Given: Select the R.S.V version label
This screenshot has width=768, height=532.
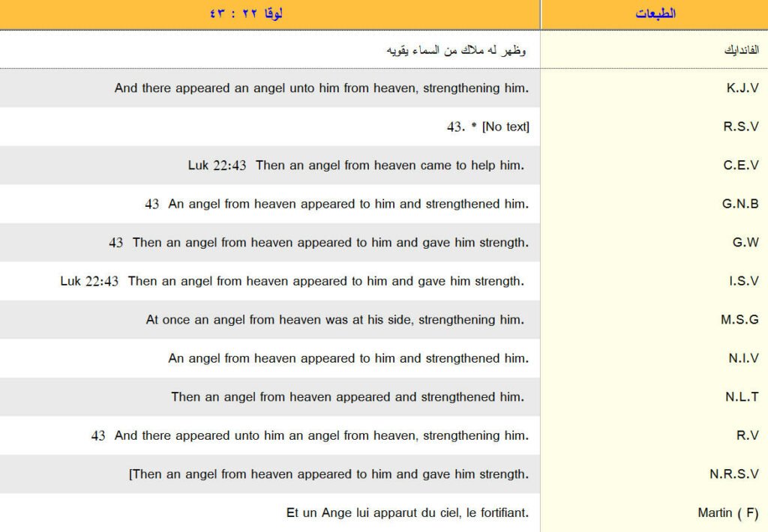Looking at the screenshot, I should pyautogui.click(x=741, y=127).
